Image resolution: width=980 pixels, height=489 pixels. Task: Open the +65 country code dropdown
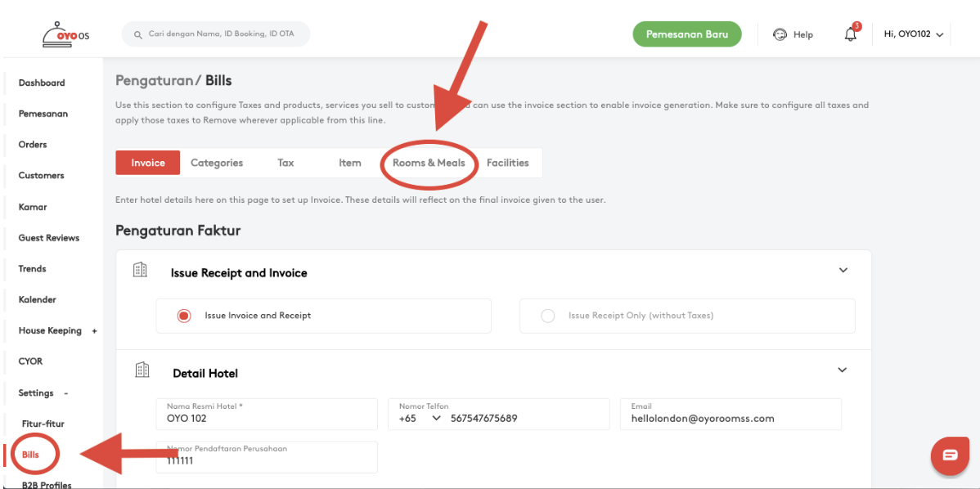[x=418, y=419]
